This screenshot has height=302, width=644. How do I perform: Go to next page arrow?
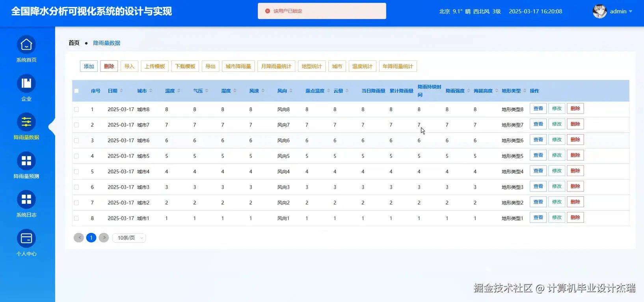[x=104, y=238]
